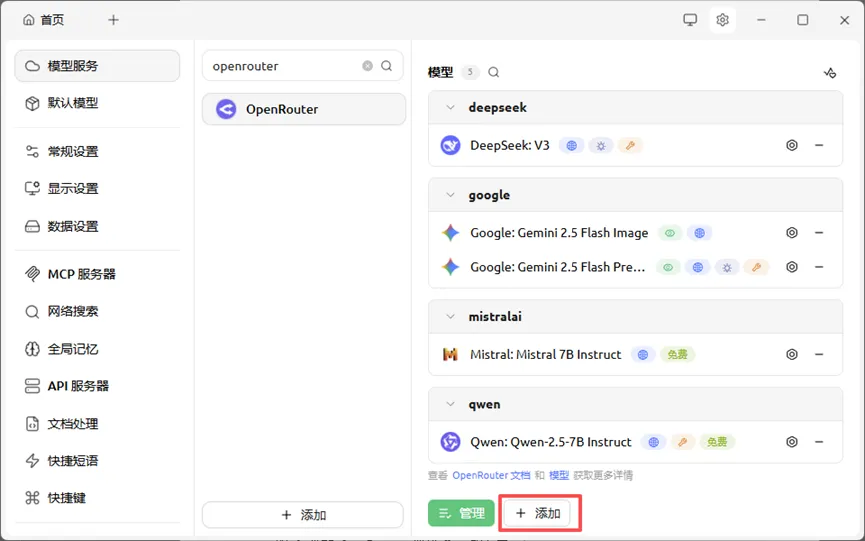
Task: Click the display monitor icon in title bar
Action: (x=690, y=20)
